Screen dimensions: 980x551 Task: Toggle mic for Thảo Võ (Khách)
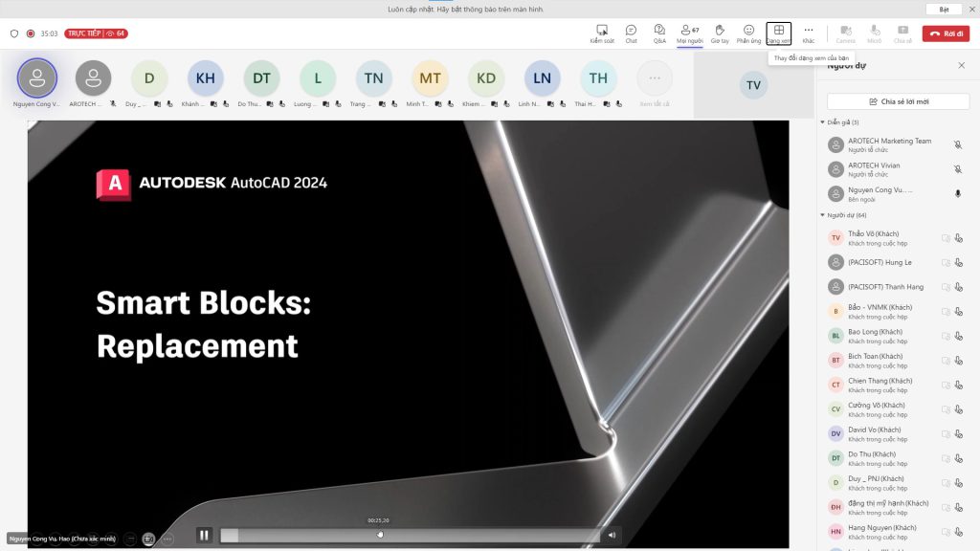tap(959, 238)
